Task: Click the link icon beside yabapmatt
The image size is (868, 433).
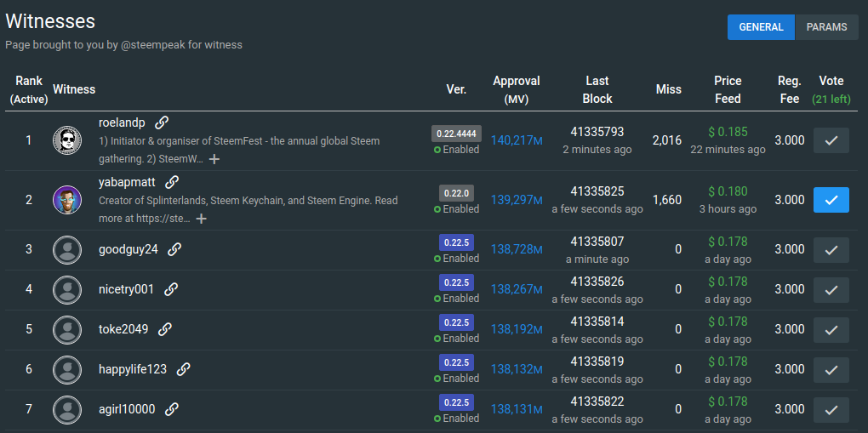Action: click(172, 182)
